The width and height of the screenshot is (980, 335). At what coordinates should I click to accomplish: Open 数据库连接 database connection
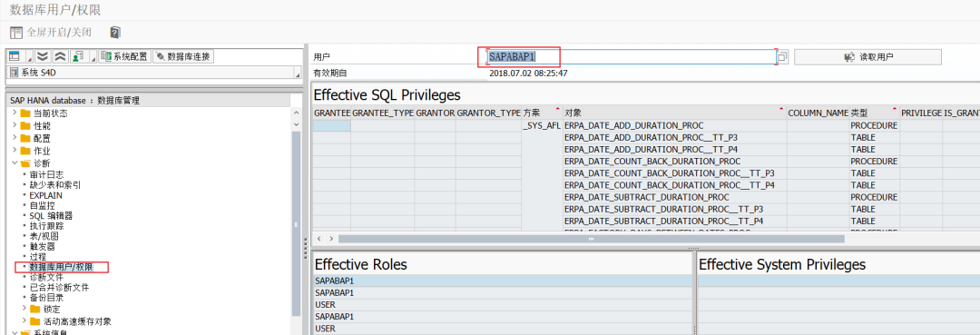coord(183,56)
